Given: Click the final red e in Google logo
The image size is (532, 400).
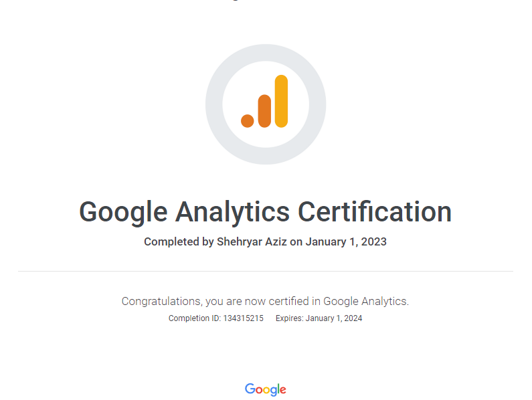Looking at the screenshot, I should point(282,390).
